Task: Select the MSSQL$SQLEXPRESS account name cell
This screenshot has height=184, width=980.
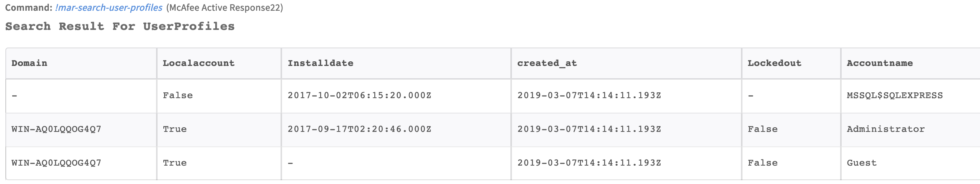Action: coord(894,95)
